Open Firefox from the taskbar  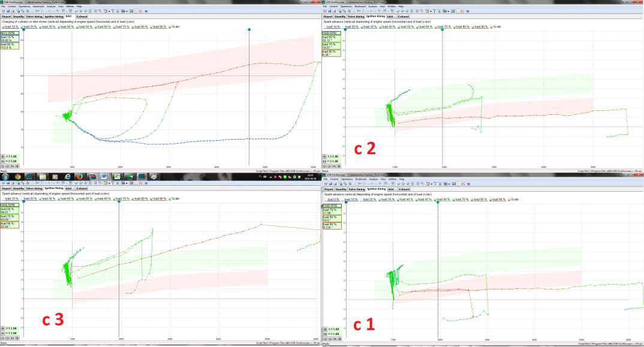79,177
